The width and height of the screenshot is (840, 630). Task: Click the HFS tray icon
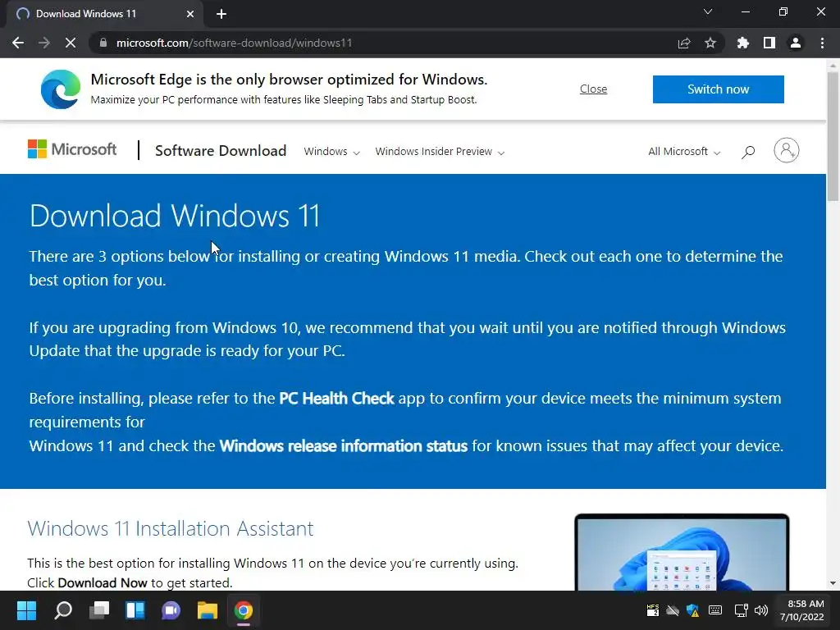point(652,610)
